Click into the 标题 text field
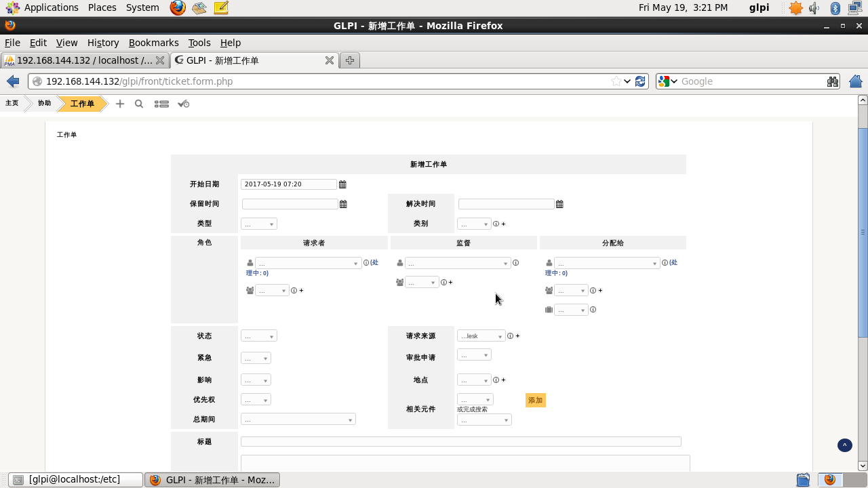 click(x=460, y=442)
